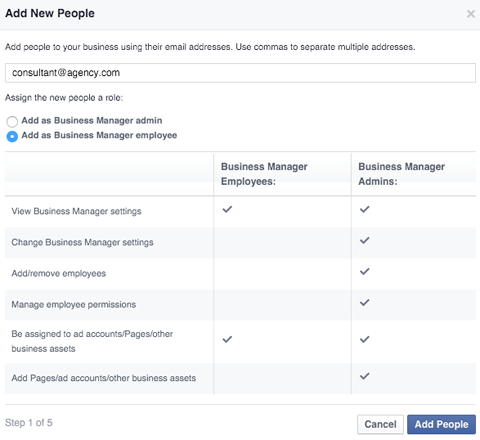Viewport: 480px width, 440px height.
Task: Click the Step 1 of 5 indicator
Action: click(29, 423)
